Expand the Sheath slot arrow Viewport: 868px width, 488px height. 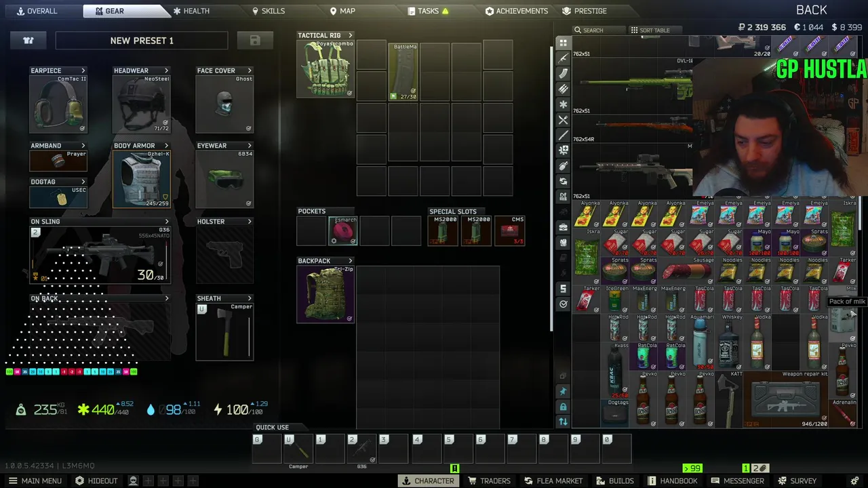(x=250, y=298)
